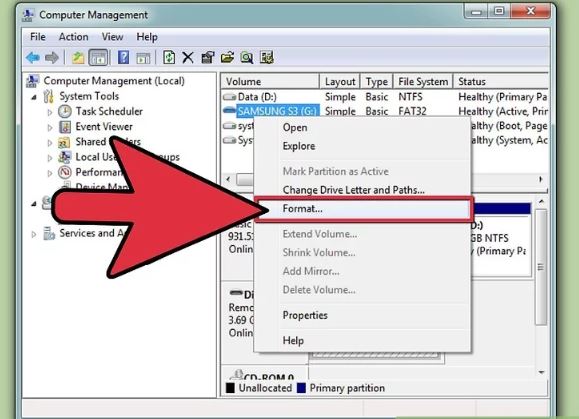This screenshot has width=579, height=419.
Task: Click the Refresh toolbar icon
Action: (169, 58)
